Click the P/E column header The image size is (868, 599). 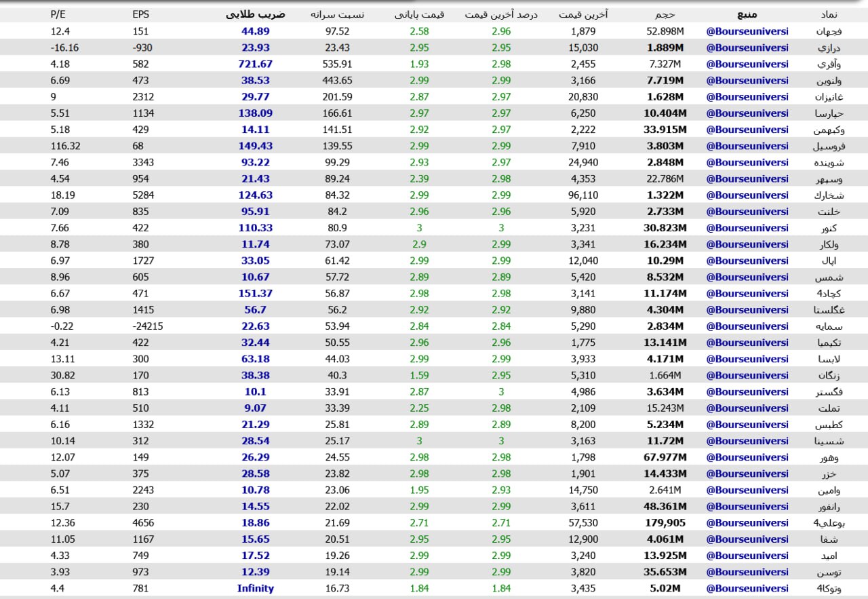tap(57, 14)
